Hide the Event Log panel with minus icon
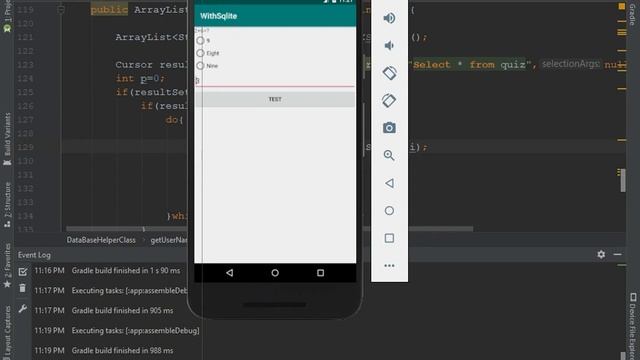640x360 pixels. [x=617, y=255]
